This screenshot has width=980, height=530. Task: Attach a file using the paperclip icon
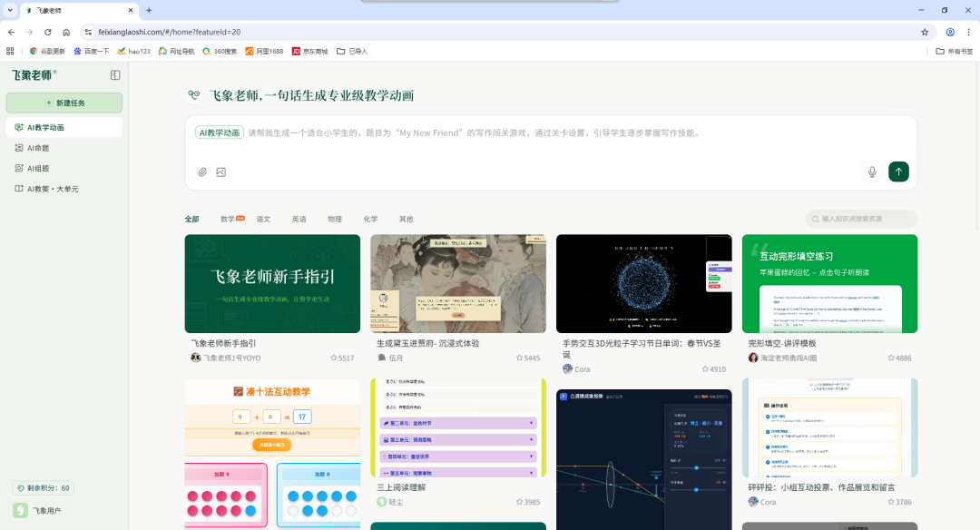pos(201,172)
